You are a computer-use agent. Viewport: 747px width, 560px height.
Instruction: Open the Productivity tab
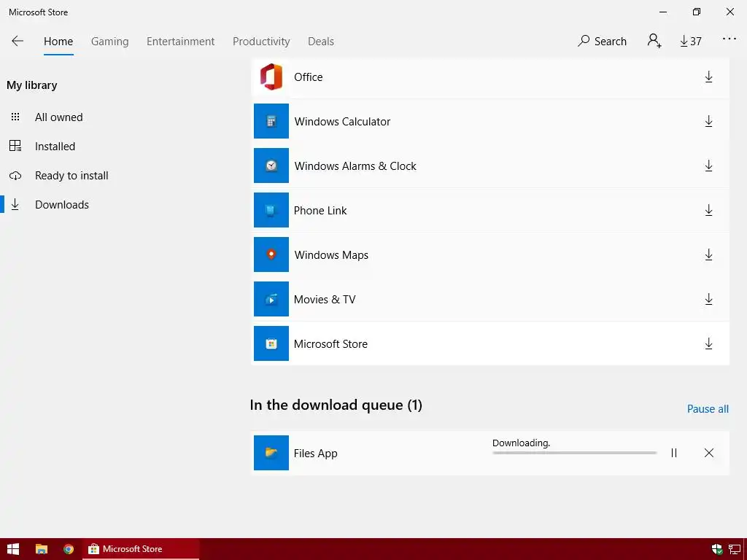[x=261, y=42]
